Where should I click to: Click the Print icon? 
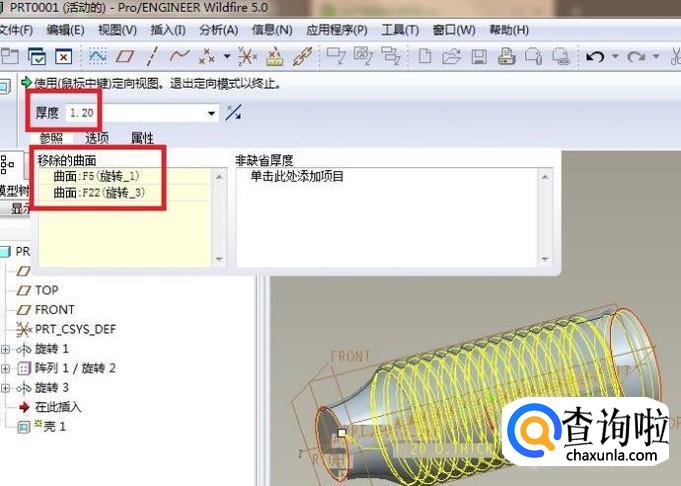[x=506, y=56]
